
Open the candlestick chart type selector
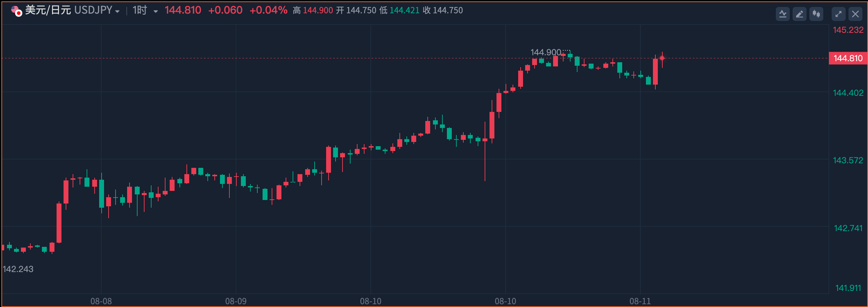coord(816,14)
